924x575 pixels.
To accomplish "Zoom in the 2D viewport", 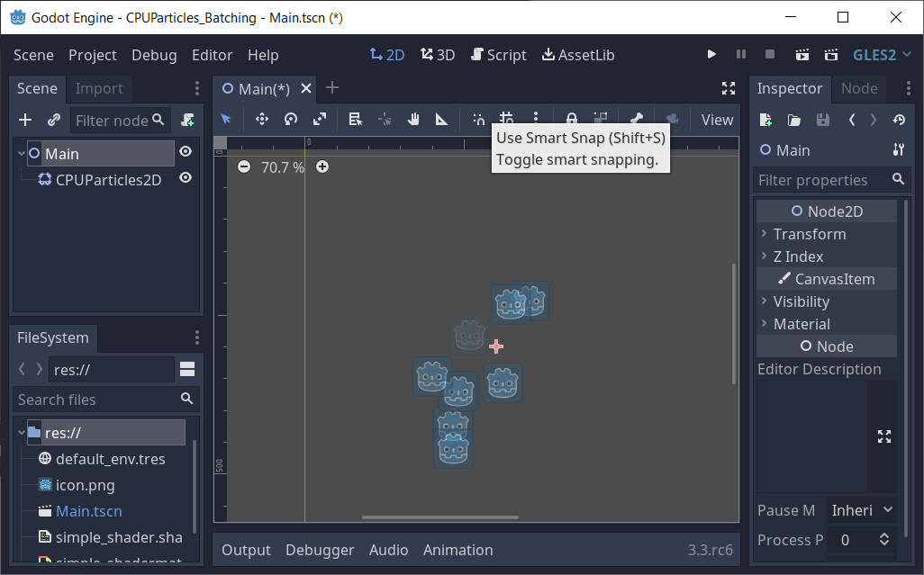I will tap(322, 167).
